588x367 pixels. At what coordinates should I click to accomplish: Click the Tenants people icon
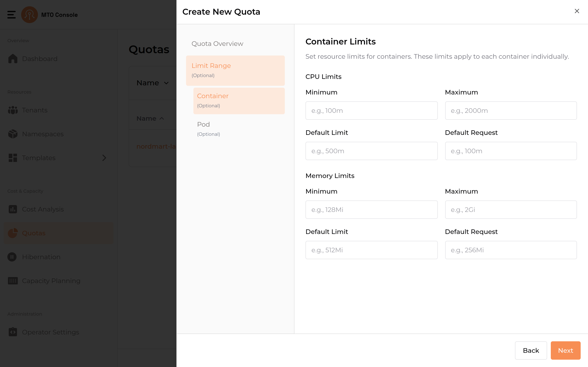(13, 110)
